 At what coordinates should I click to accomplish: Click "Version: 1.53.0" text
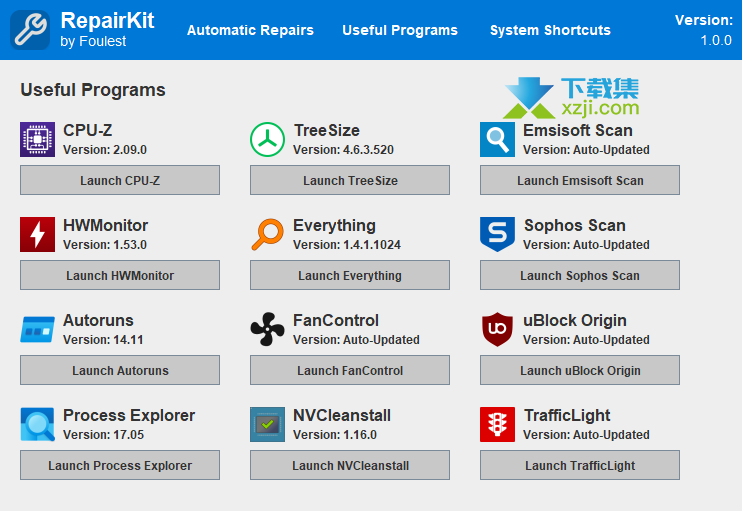pyautogui.click(x=105, y=245)
